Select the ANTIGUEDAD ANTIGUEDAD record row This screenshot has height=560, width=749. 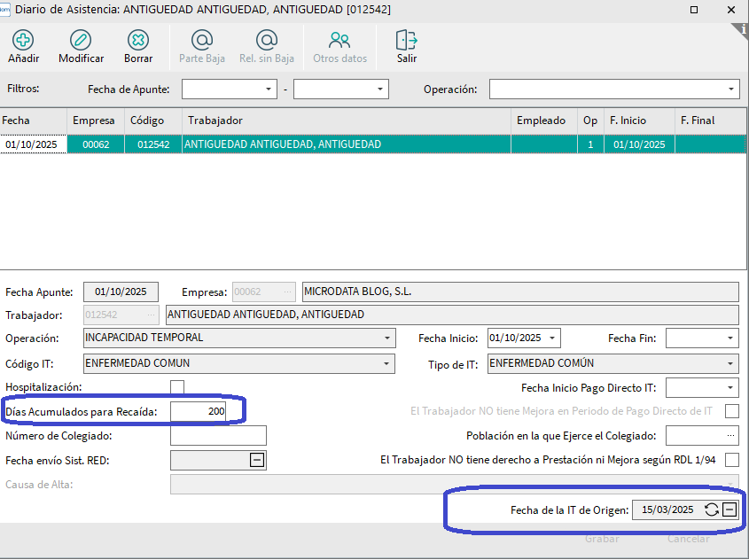point(346,144)
